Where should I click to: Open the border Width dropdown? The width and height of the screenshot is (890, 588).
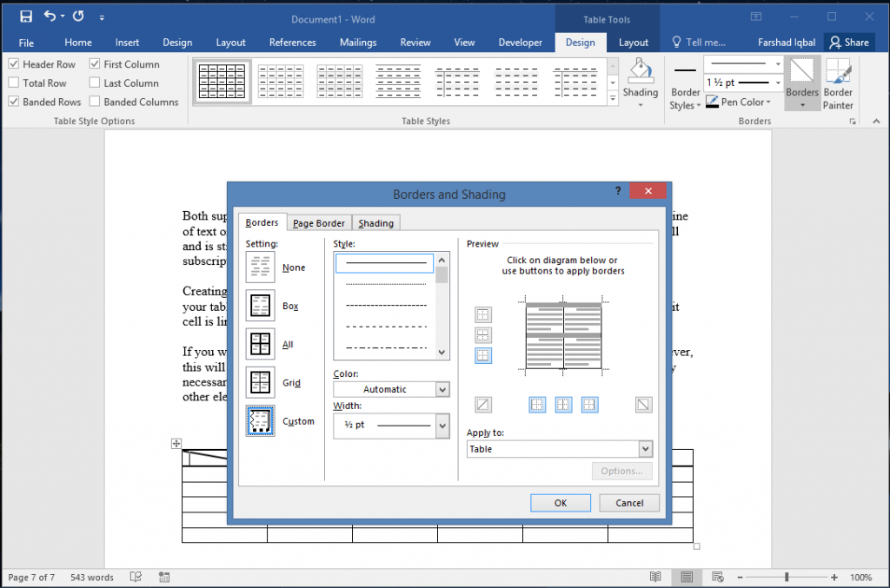pyautogui.click(x=442, y=426)
